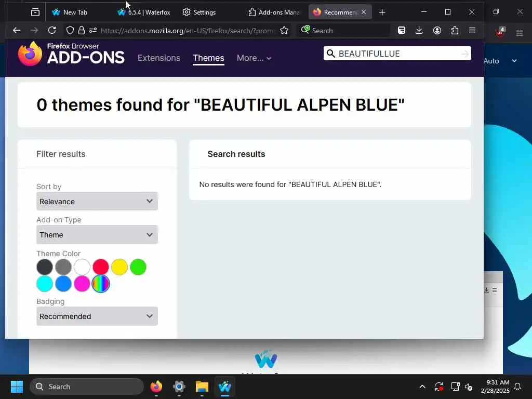This screenshot has height=399, width=532.
Task: Go to the Themes section
Action: 208,58
